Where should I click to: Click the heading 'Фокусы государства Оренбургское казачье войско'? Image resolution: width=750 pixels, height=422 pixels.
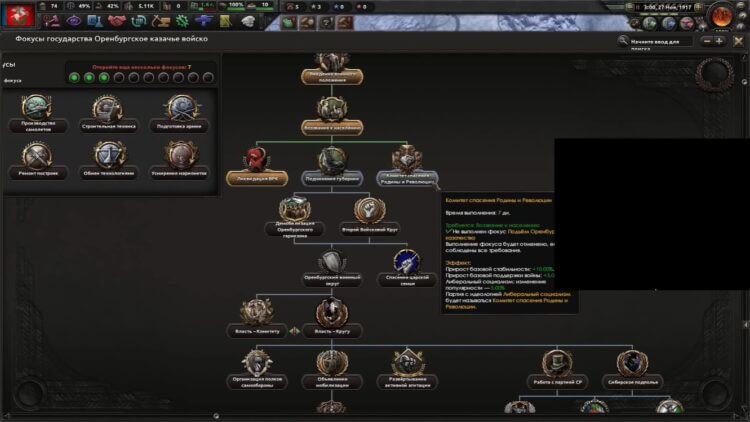(111, 39)
